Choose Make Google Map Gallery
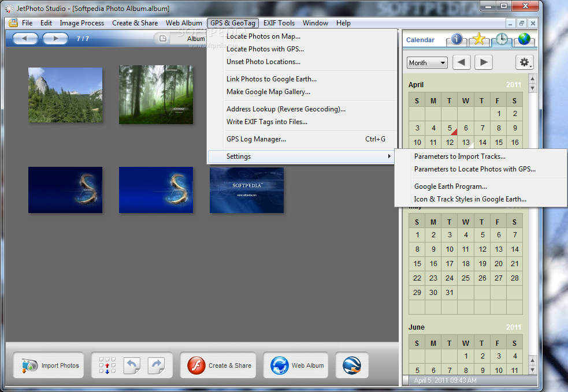Image resolution: width=568 pixels, height=392 pixels. pos(302,92)
